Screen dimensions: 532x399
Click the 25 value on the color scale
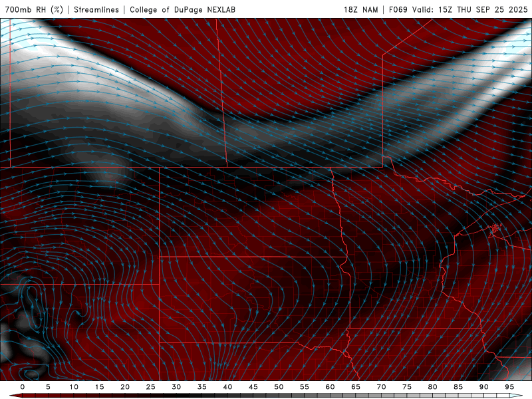point(151,387)
